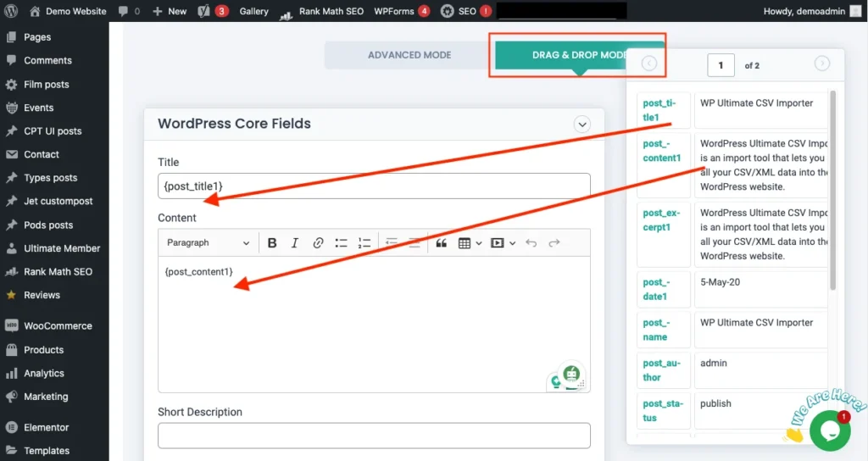Click the Short Description input field
The image size is (868, 461).
(374, 436)
